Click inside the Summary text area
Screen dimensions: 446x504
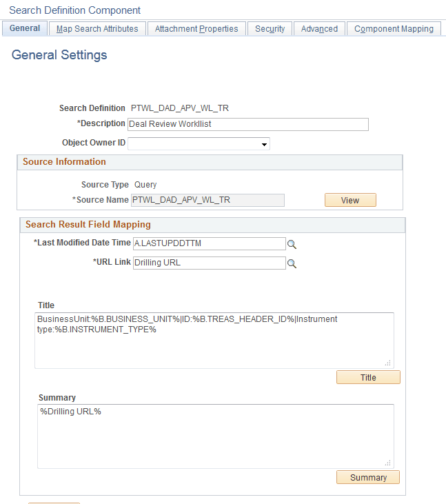(x=216, y=436)
